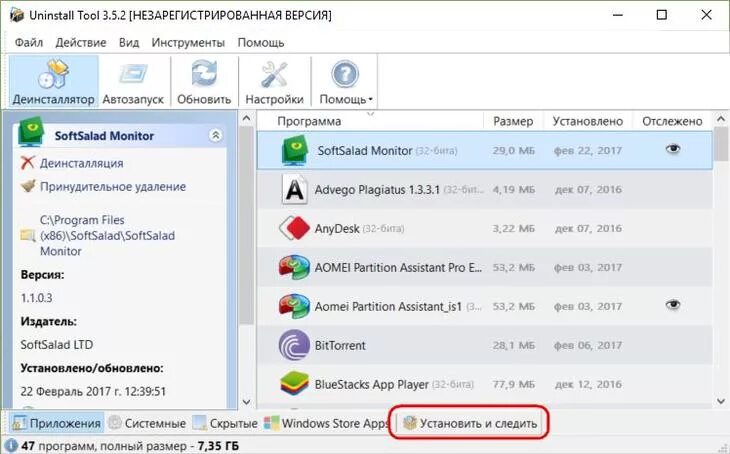Sort by Установлено column header
Image resolution: width=730 pixels, height=454 pixels.
click(x=588, y=122)
